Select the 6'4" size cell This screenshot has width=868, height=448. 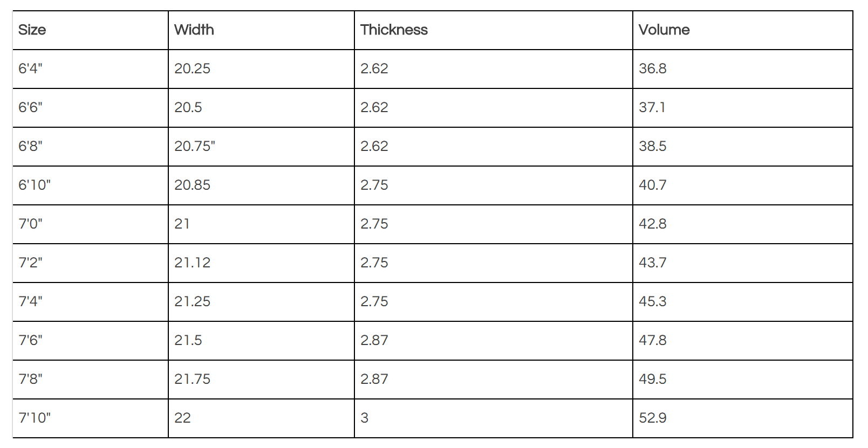coord(91,69)
